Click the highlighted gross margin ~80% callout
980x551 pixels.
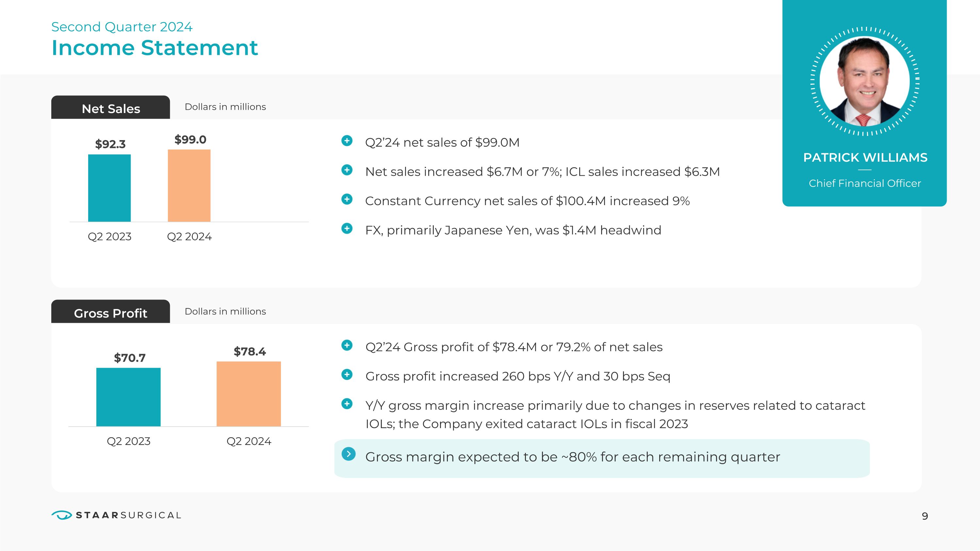click(602, 458)
